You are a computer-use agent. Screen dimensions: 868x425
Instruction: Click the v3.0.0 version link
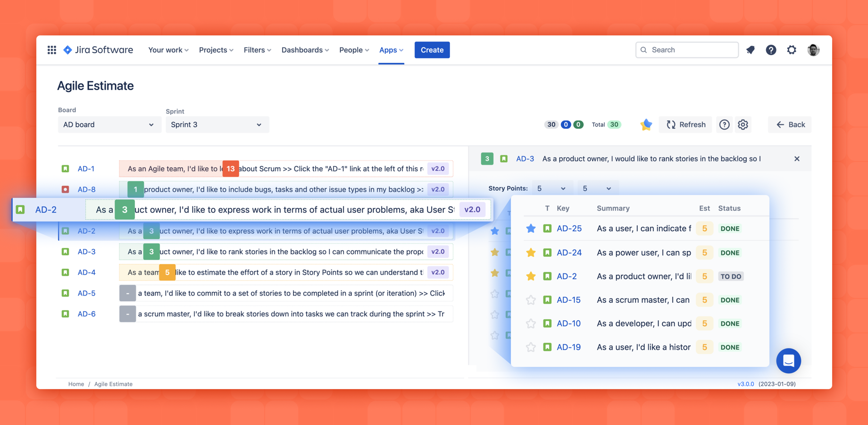[x=745, y=384]
